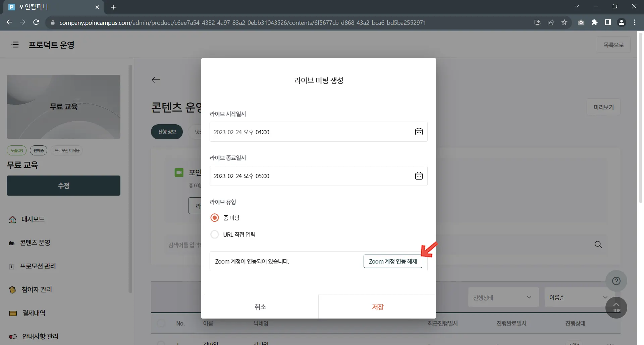Select the URL 직접 입력 radio option
Screen dimensions: 644x345
(x=215, y=234)
